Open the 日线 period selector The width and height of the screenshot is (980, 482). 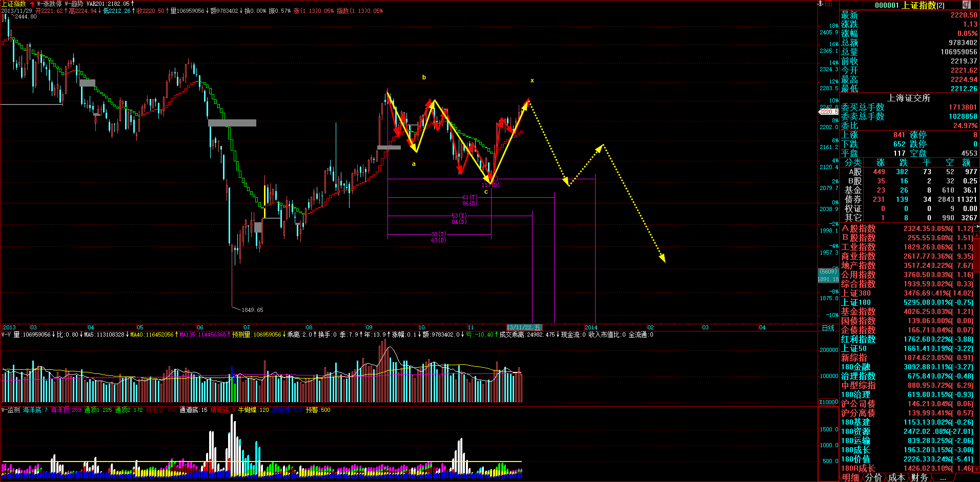(828, 328)
